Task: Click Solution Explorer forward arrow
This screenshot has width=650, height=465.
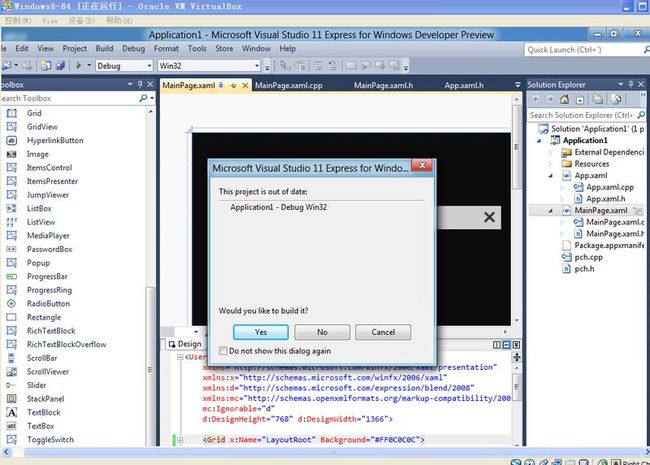Action: 550,99
